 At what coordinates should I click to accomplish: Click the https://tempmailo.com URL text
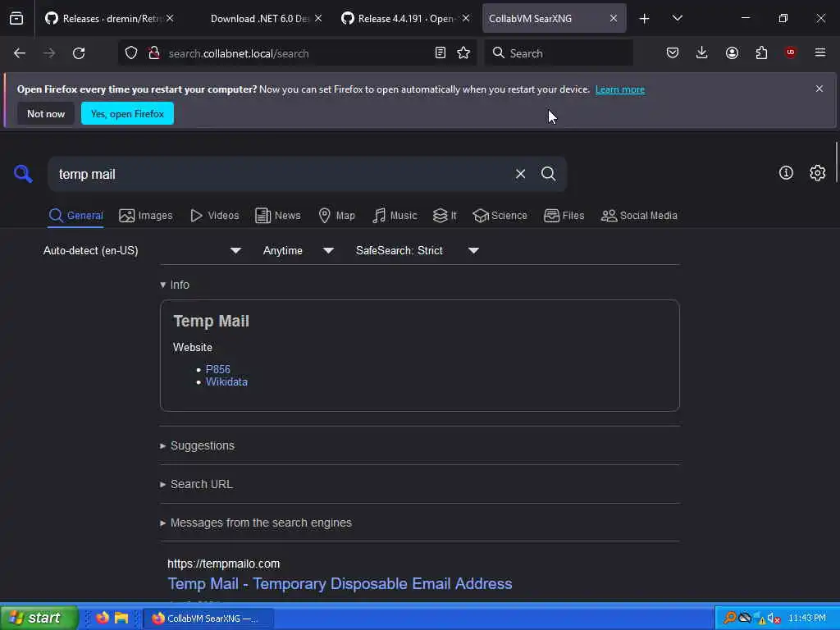223,564
